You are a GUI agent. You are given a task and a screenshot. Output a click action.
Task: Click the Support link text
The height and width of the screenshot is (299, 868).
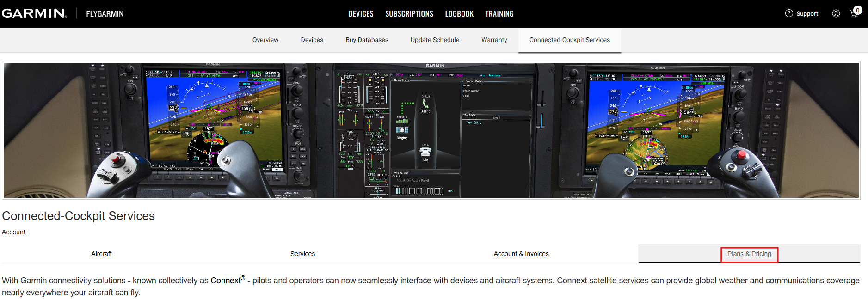(x=807, y=14)
